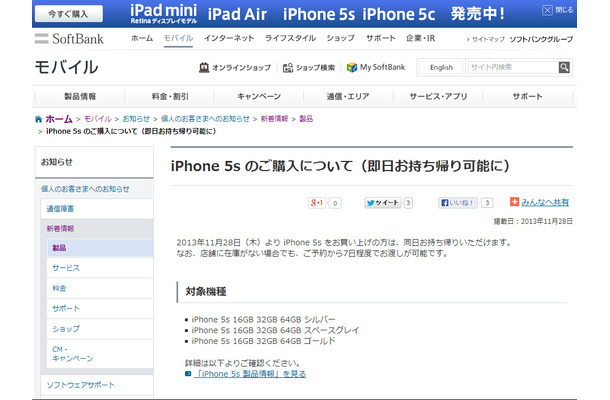The image size is (610, 400).
Task: Click the search magnifier icon
Action: [564, 67]
